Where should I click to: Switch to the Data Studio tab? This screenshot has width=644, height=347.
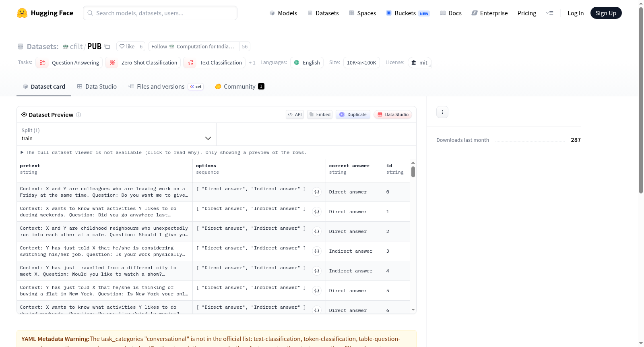tap(97, 86)
